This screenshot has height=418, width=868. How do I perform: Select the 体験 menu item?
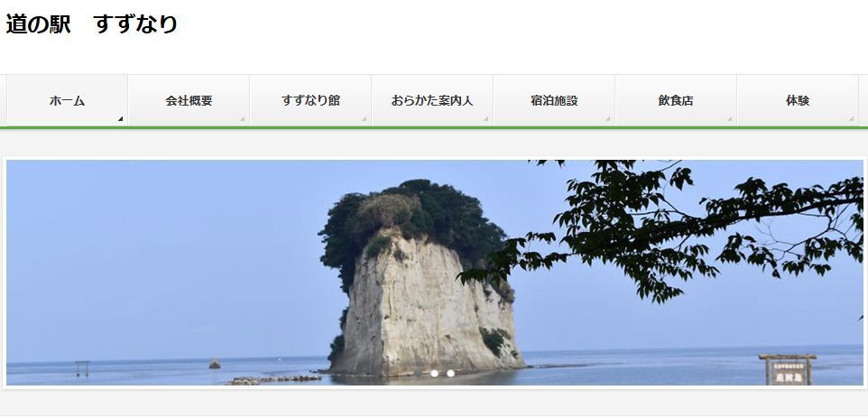[x=798, y=100]
